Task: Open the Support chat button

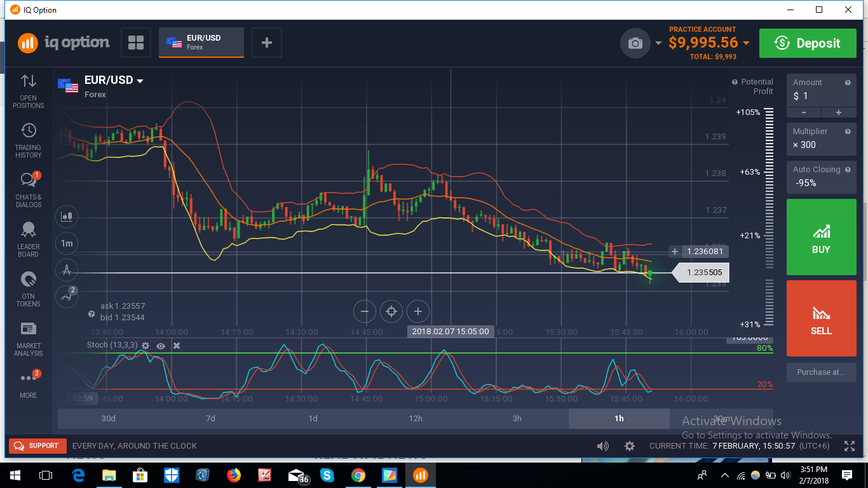Action: coord(37,446)
